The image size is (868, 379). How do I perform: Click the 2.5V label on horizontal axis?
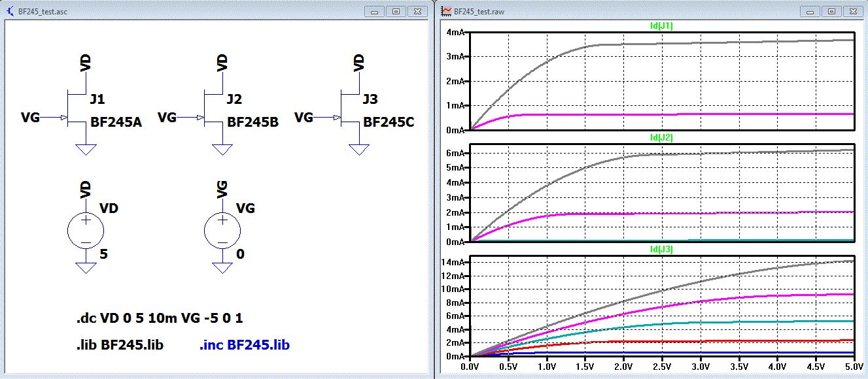(662, 368)
